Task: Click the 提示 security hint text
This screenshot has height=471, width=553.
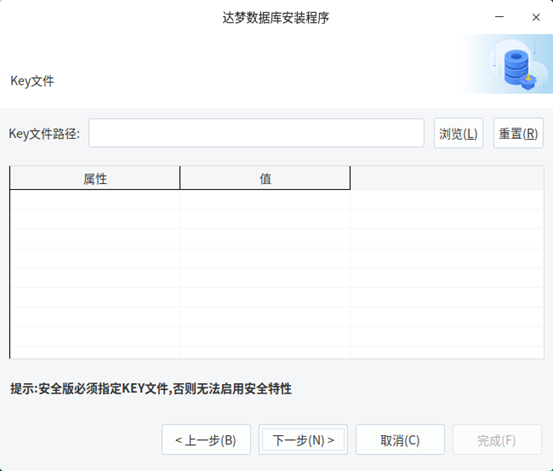Action: [x=151, y=388]
